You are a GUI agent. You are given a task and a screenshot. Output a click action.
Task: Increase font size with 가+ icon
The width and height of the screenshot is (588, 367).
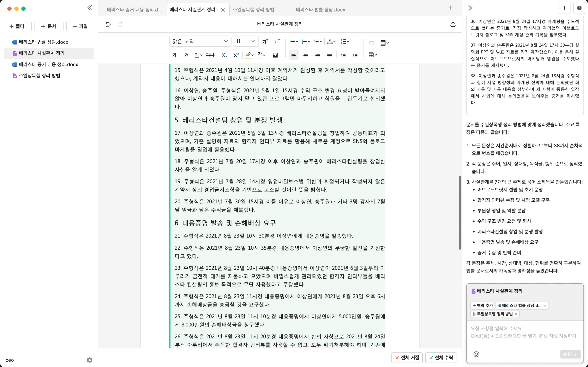click(x=265, y=41)
